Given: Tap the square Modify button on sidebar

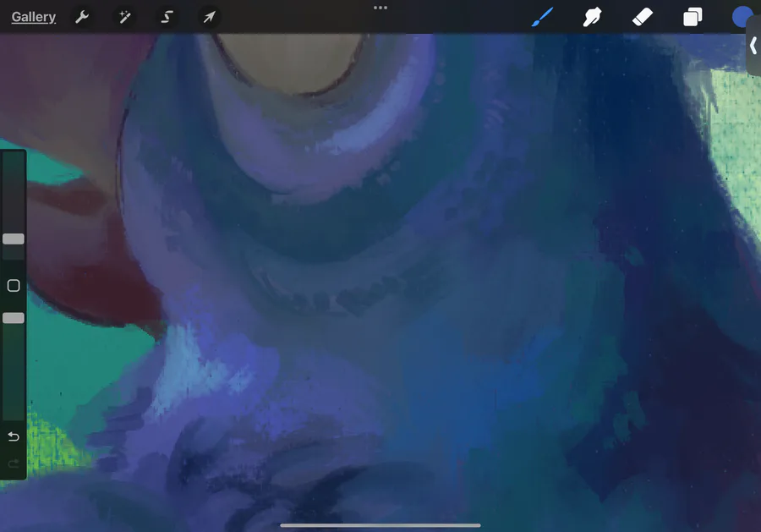Looking at the screenshot, I should click(x=14, y=285).
